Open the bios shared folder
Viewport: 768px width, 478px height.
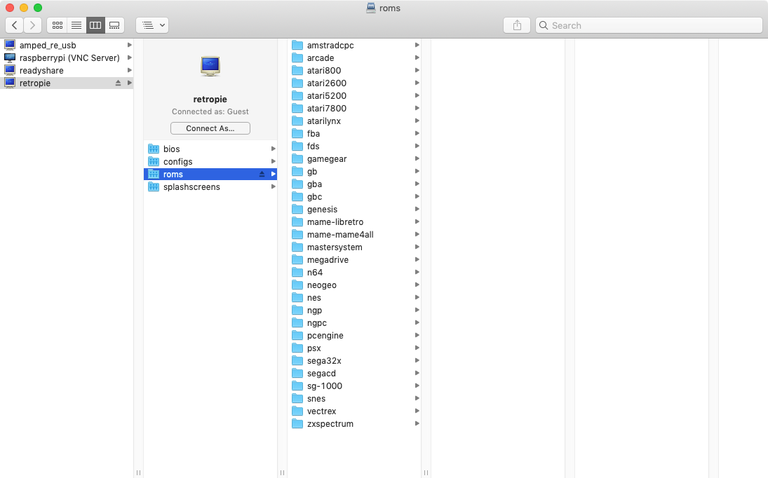(171, 149)
